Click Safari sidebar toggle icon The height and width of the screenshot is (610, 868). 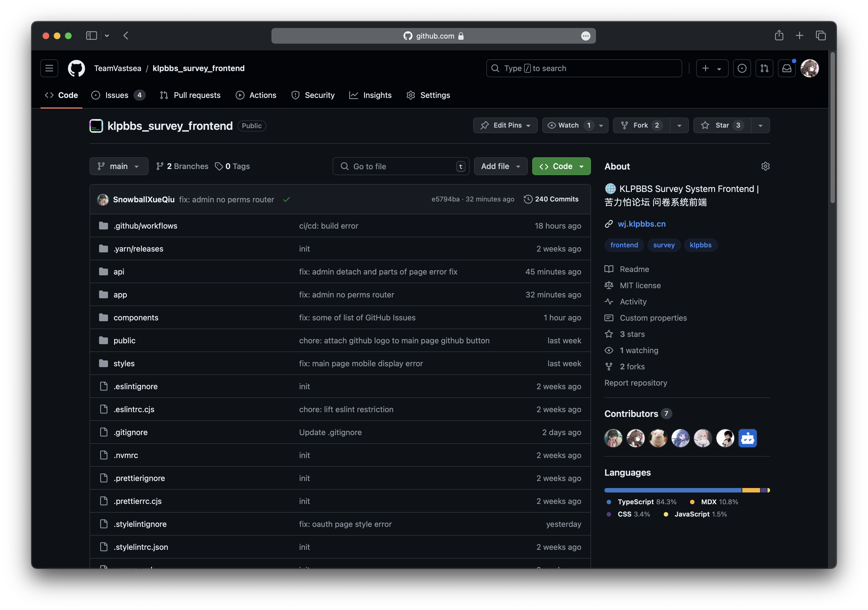(92, 36)
